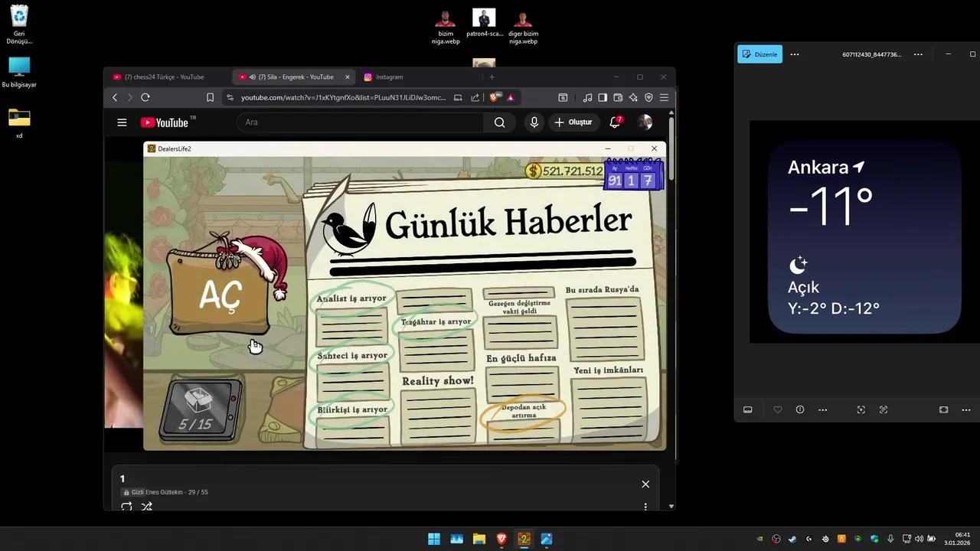Screen dimensions: 980x551
Task: Go back in the browser
Action: [x=115, y=97]
